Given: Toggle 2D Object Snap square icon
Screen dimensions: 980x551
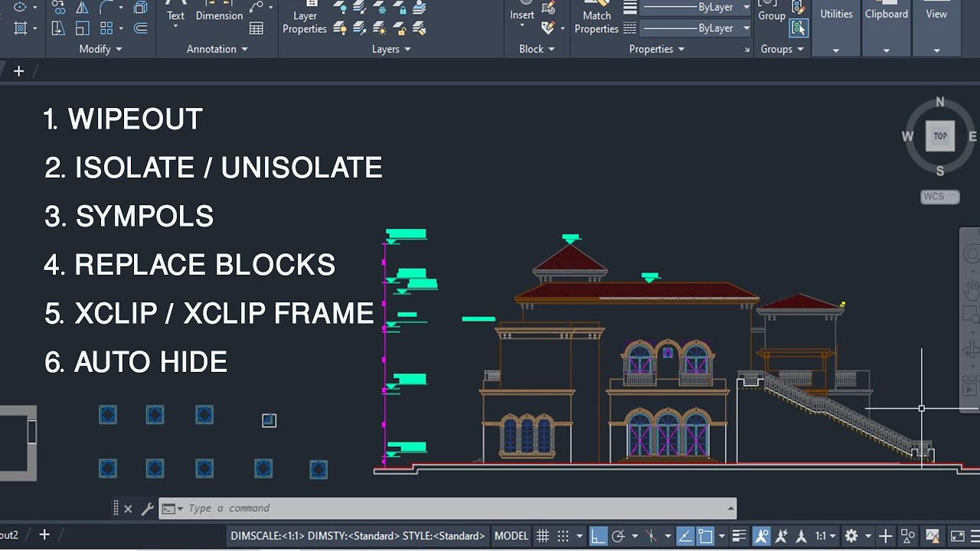Looking at the screenshot, I should [x=705, y=536].
